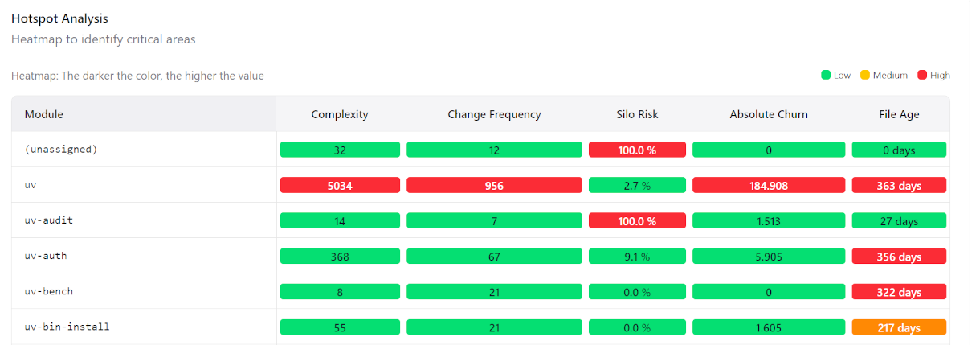Click the orange 217 days cell

pos(899,327)
